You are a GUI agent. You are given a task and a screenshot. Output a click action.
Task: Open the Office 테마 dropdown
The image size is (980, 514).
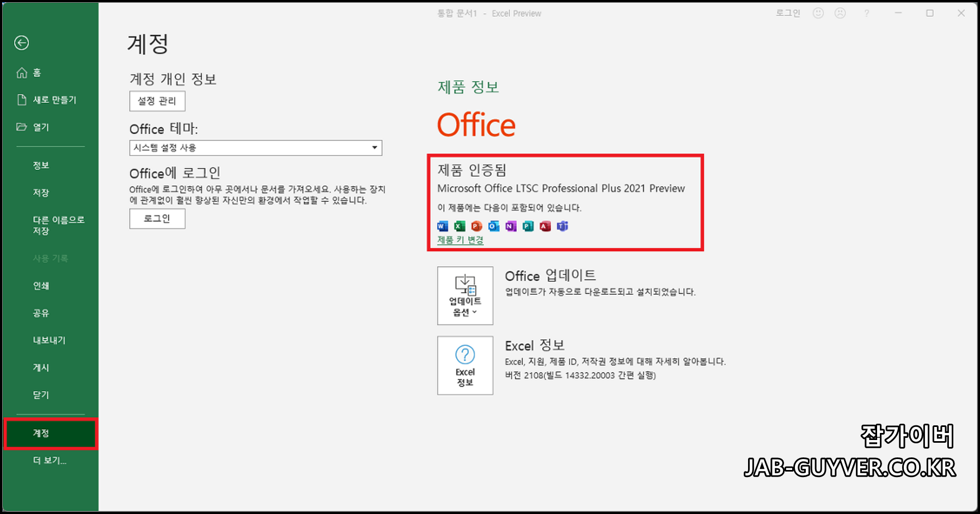point(374,147)
